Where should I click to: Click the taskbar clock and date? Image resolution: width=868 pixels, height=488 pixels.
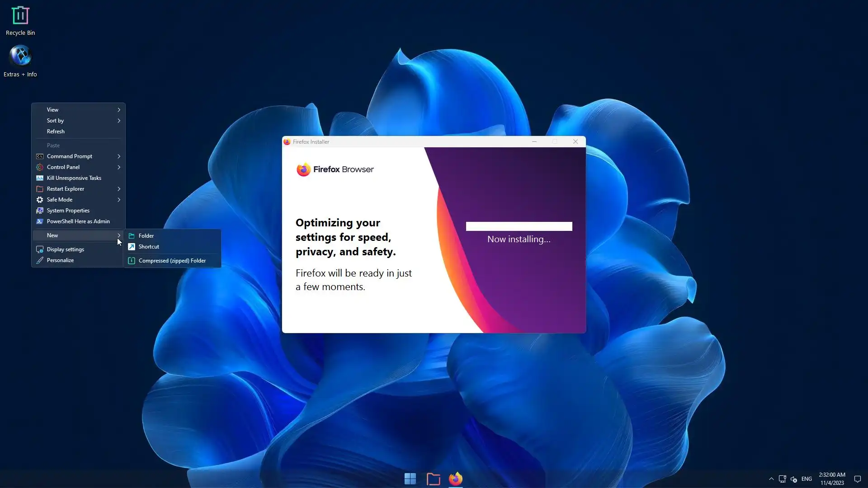pyautogui.click(x=832, y=479)
